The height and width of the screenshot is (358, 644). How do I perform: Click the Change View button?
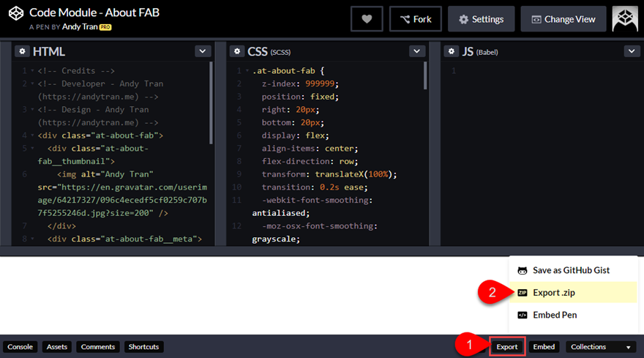click(563, 19)
